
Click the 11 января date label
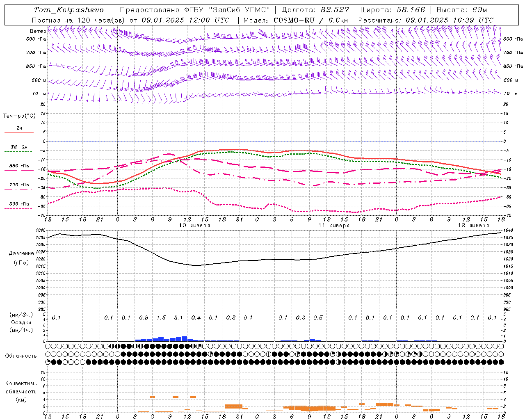pyautogui.click(x=334, y=226)
